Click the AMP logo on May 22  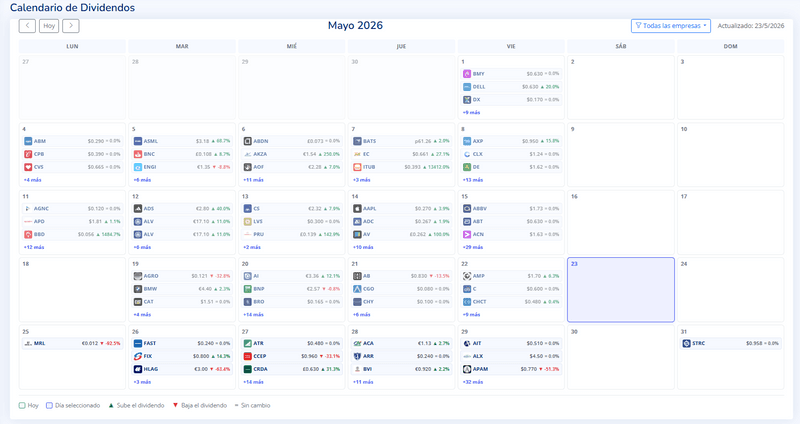(467, 276)
